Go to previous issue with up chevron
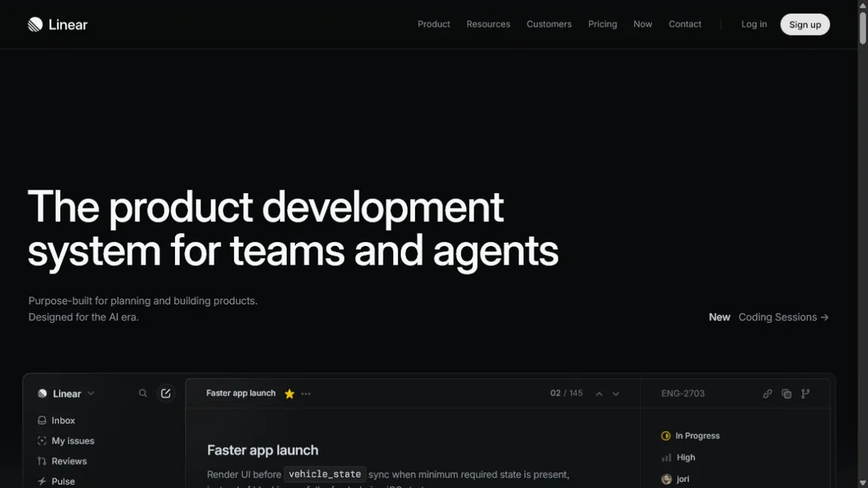The height and width of the screenshot is (488, 868). tap(599, 394)
